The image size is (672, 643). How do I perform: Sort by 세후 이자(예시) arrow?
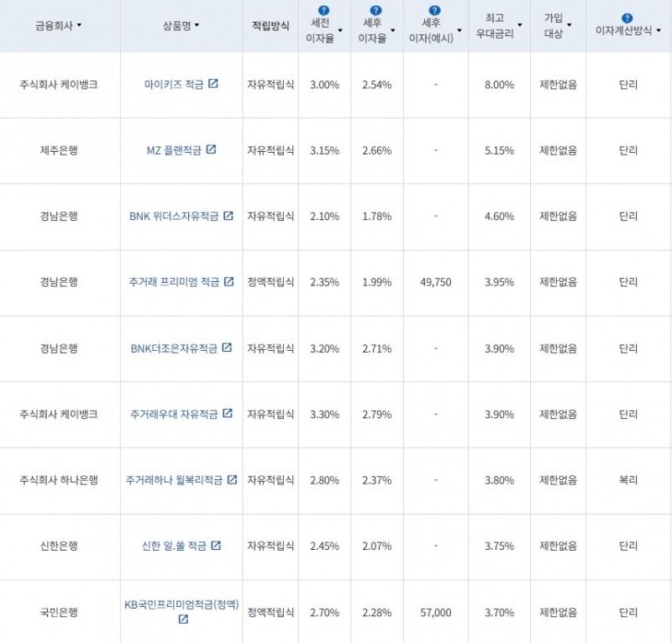point(459,30)
